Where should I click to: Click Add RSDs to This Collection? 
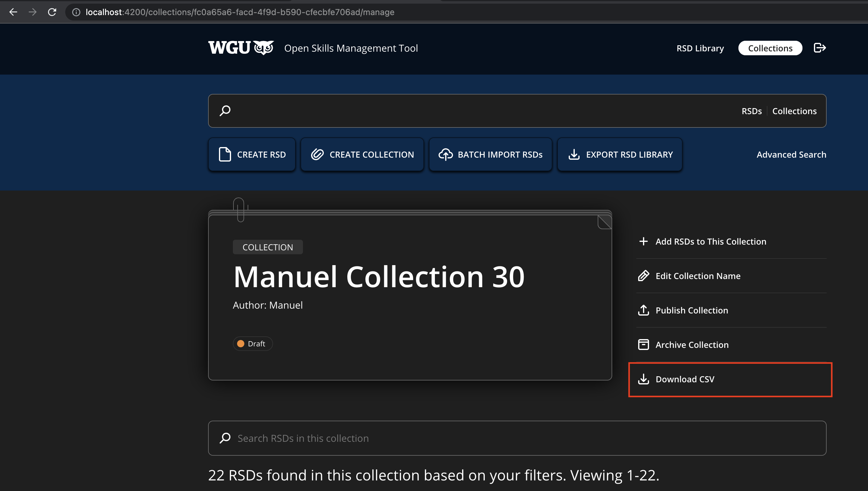pos(711,242)
